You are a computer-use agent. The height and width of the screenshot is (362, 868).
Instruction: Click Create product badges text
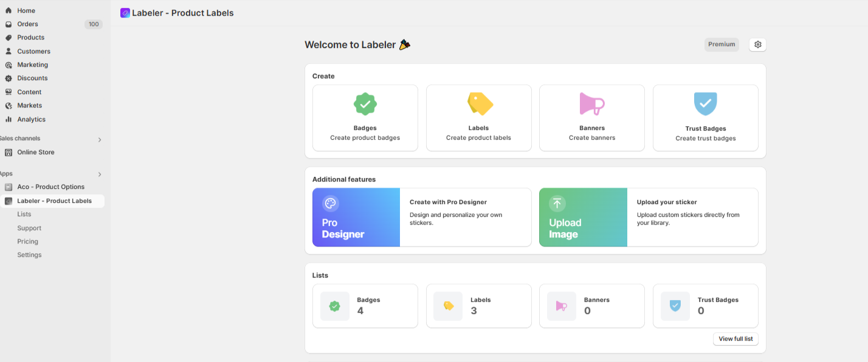click(365, 138)
